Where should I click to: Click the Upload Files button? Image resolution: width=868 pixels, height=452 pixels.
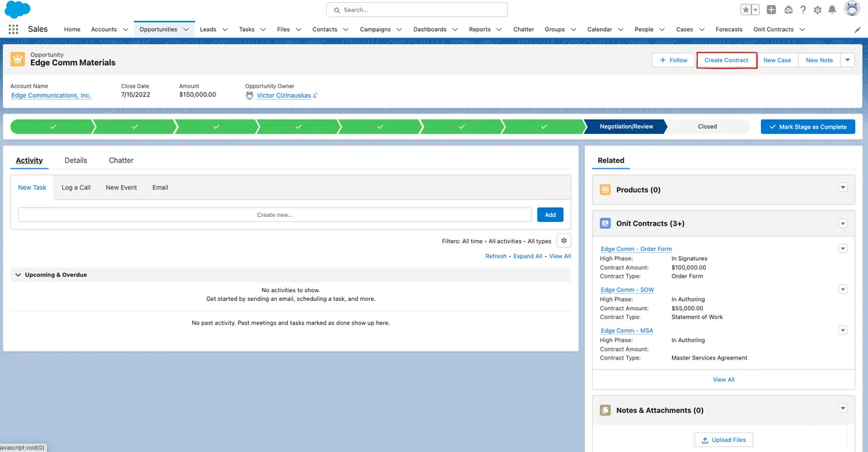[724, 440]
